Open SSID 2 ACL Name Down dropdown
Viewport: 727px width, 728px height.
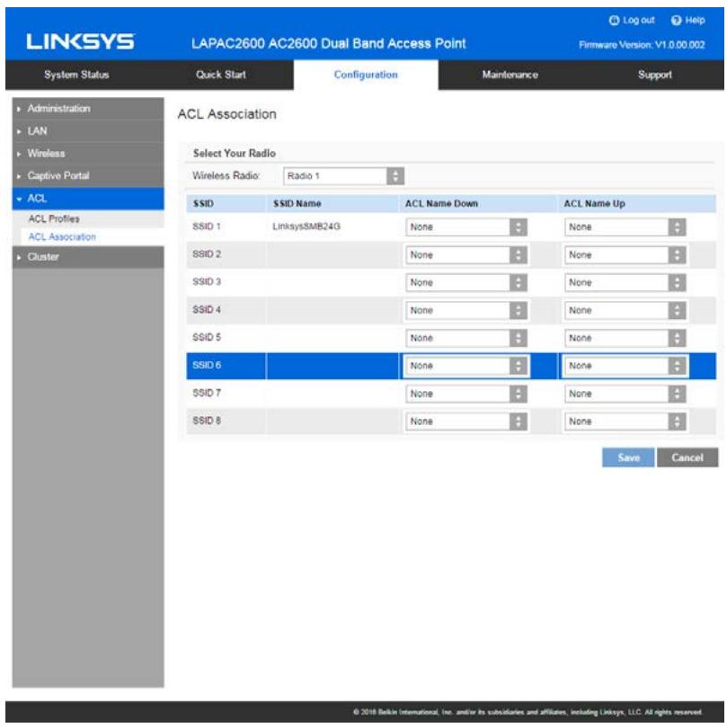click(466, 255)
